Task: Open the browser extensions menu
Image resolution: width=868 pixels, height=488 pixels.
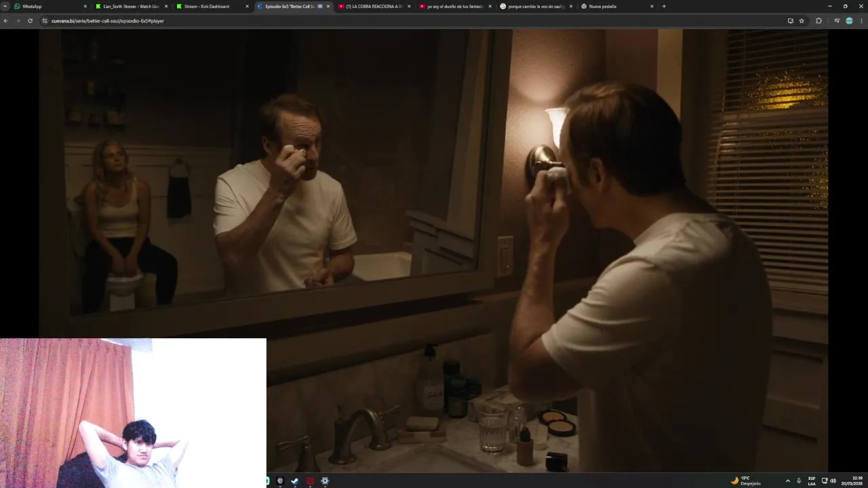Action: (818, 21)
